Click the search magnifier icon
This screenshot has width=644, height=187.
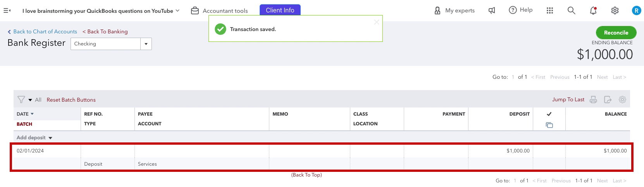[572, 10]
